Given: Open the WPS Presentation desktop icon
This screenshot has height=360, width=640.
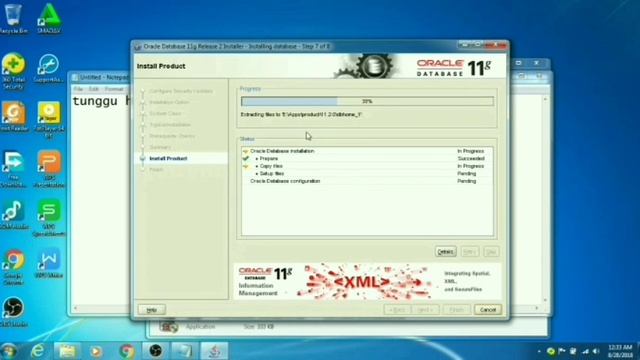Looking at the screenshot, I should point(49,169).
